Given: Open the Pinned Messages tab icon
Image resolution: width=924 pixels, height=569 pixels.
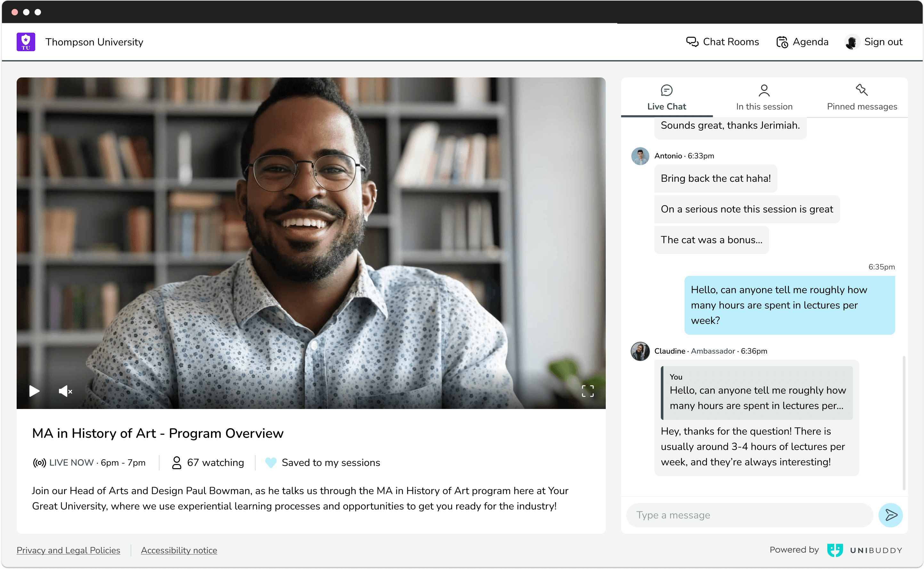Looking at the screenshot, I should pos(861,90).
